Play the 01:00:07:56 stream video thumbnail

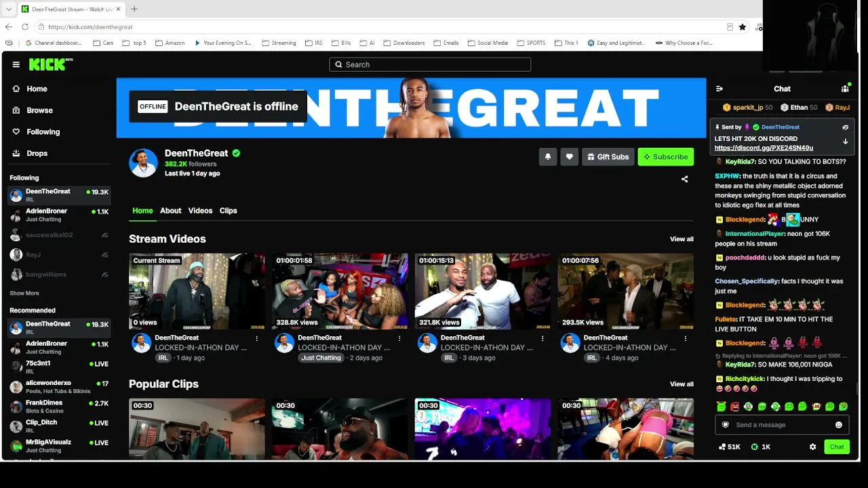626,291
